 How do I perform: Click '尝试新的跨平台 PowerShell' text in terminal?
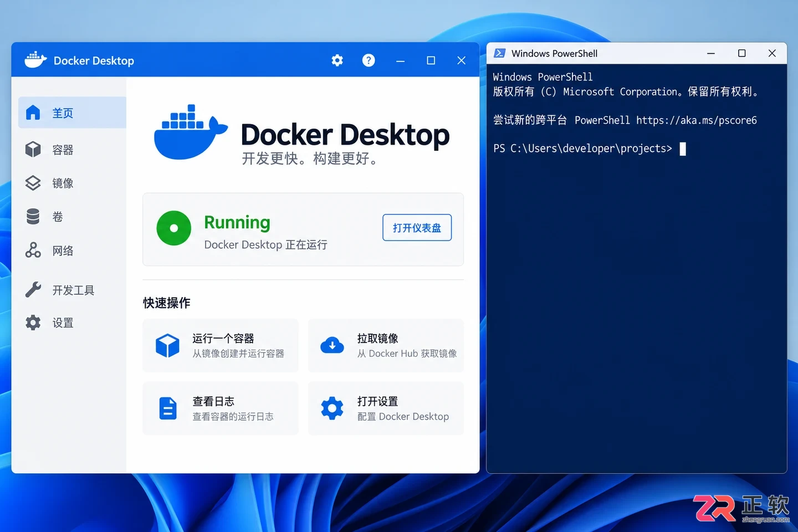[x=561, y=120]
